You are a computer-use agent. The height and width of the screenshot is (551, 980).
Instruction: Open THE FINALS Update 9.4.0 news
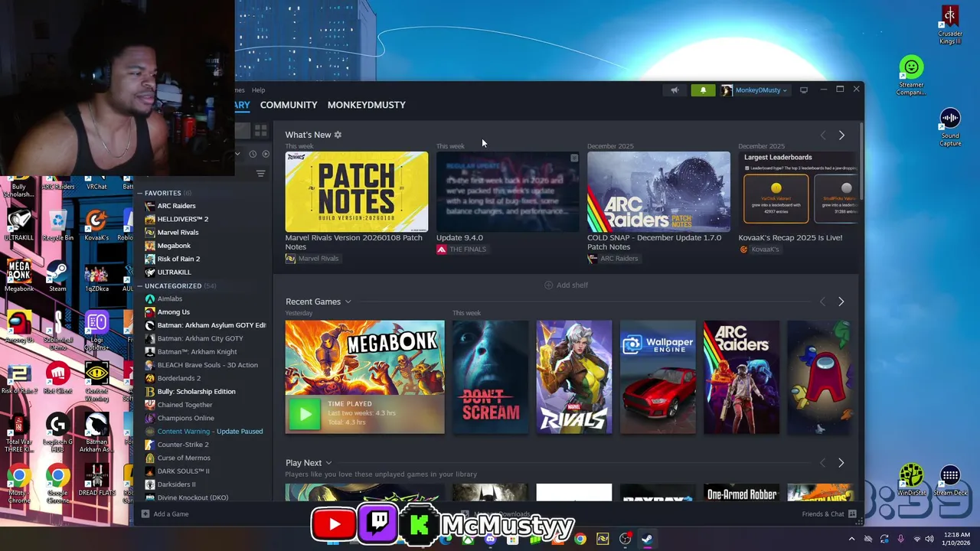(x=508, y=192)
